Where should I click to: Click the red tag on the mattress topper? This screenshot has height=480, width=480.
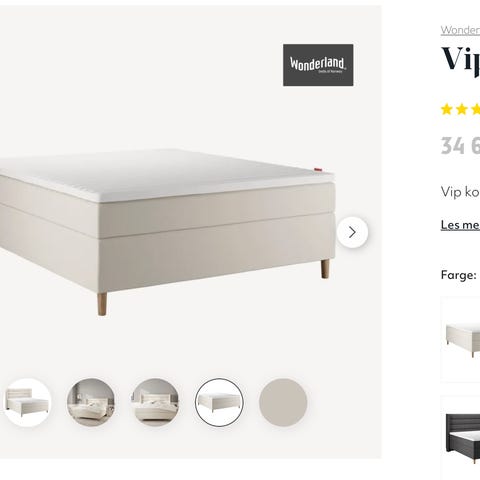pyautogui.click(x=319, y=171)
